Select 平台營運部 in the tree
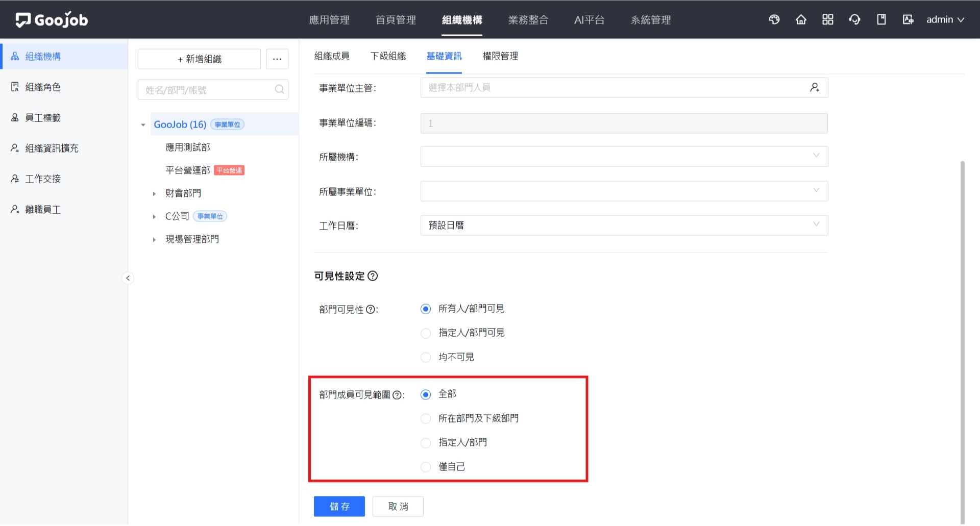The height and width of the screenshot is (526, 980). click(x=188, y=170)
